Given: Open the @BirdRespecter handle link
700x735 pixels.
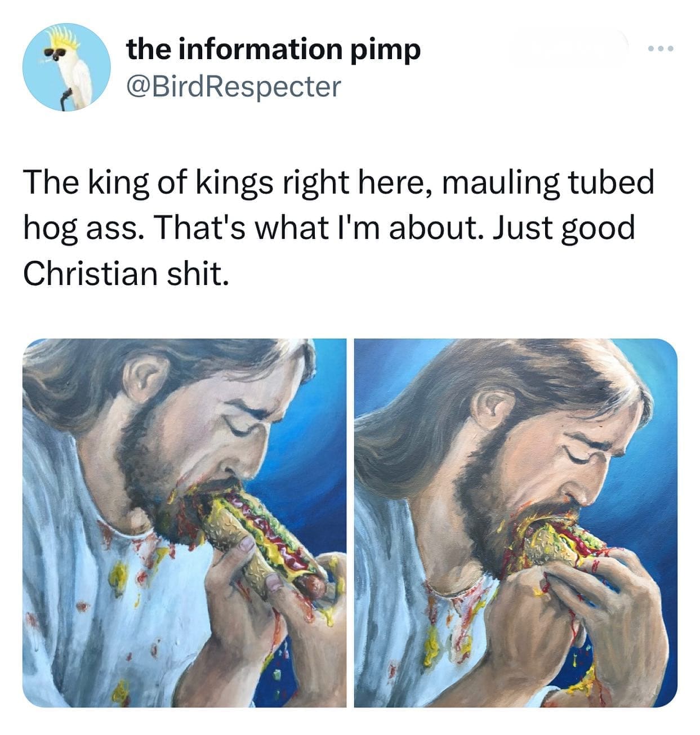Looking at the screenshot, I should pos(234,86).
